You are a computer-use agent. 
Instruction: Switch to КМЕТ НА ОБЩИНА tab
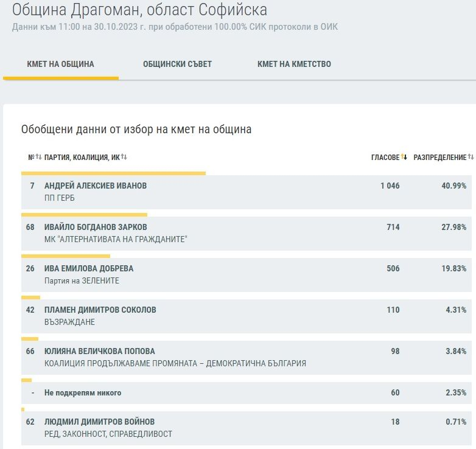tap(60, 64)
